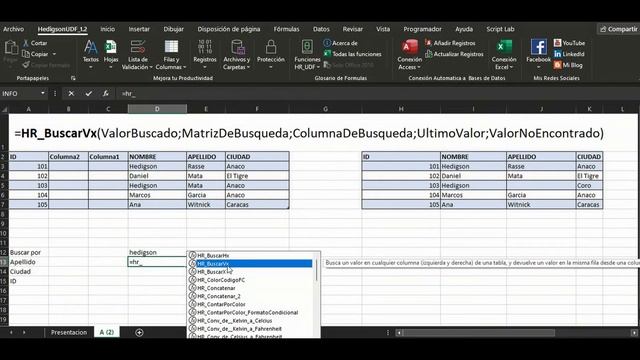Image resolution: width=640 pixels, height=360 pixels.
Task: Switch to the HedigsonUDF_12 tab
Action: (x=62, y=29)
